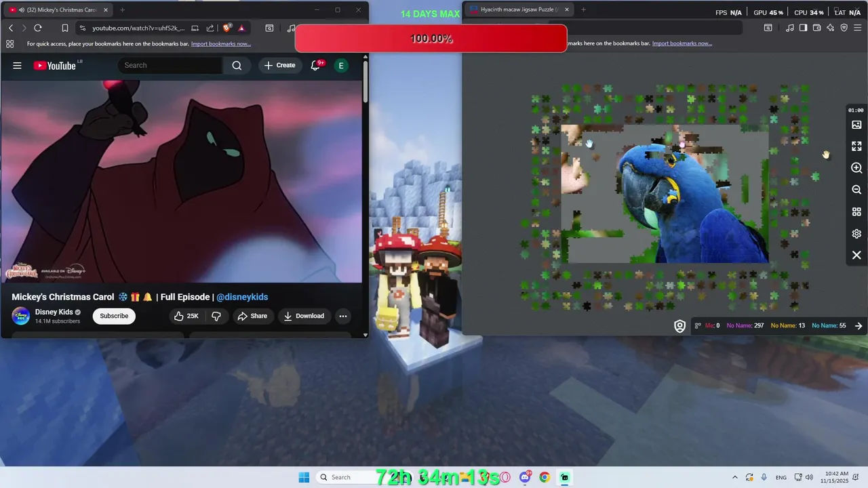Reload the YouTube page

coord(38,28)
